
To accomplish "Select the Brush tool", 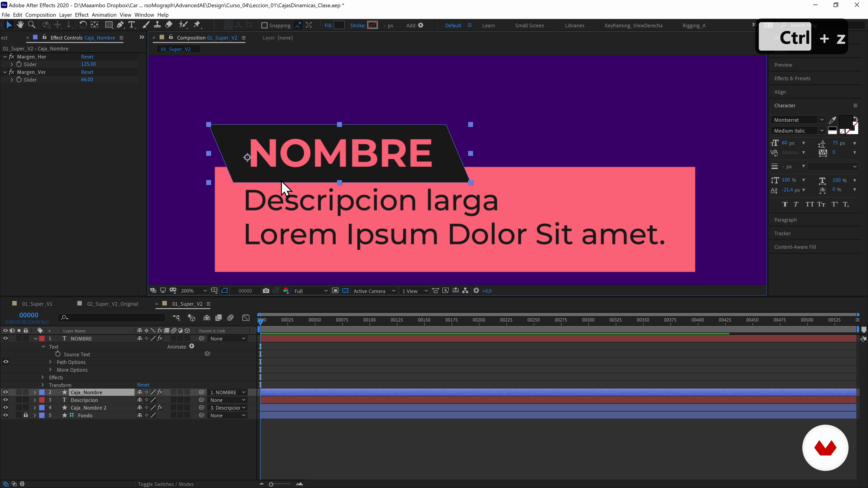I will [146, 25].
